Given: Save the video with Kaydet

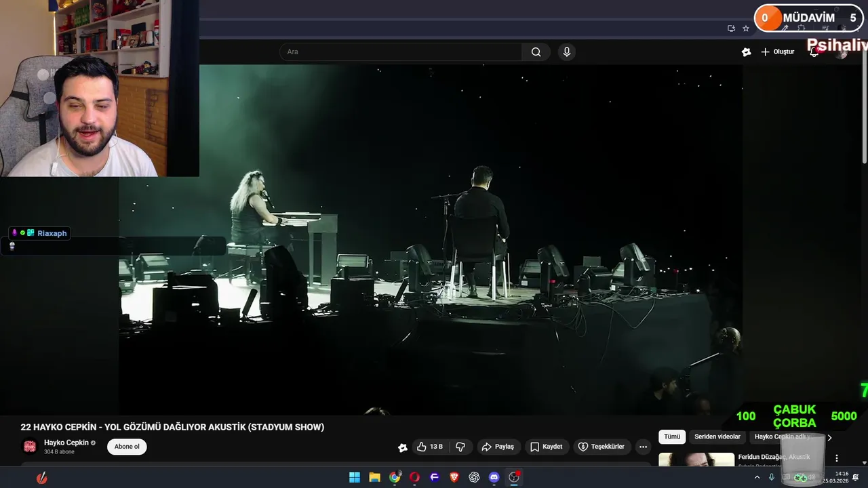Looking at the screenshot, I should (x=547, y=447).
